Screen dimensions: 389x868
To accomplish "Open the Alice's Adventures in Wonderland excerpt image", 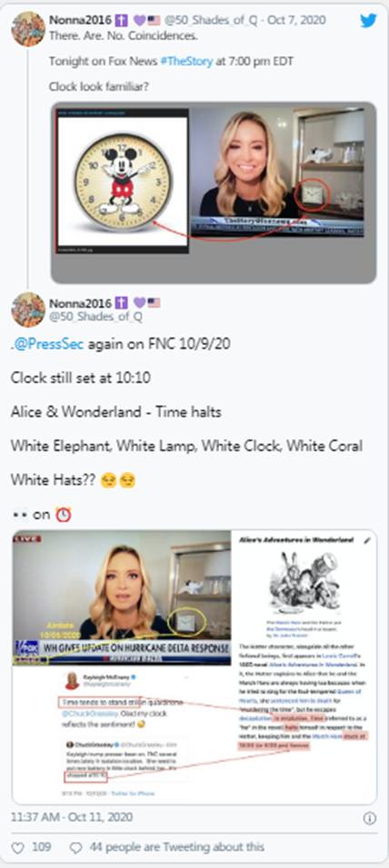I will pos(304,641).
